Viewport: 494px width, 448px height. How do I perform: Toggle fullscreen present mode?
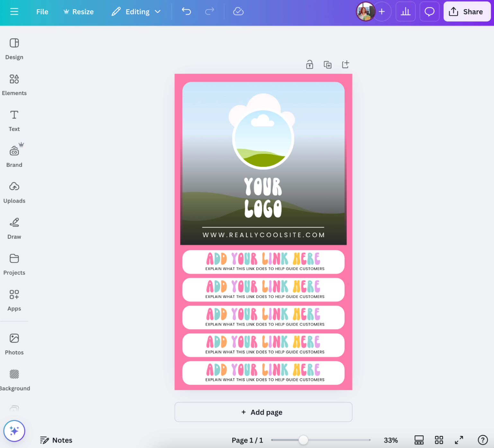(x=459, y=440)
